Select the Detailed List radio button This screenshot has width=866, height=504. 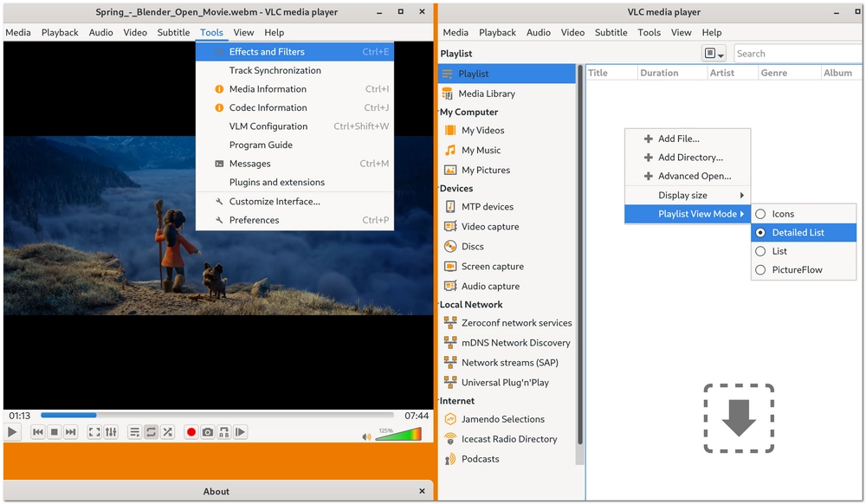pos(760,232)
